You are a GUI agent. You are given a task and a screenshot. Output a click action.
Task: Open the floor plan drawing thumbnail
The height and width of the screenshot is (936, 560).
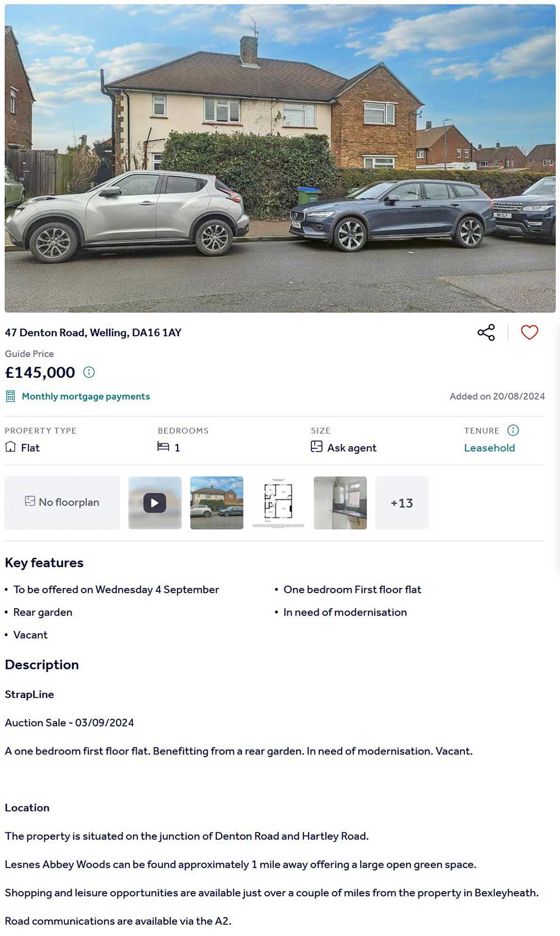[x=278, y=503]
